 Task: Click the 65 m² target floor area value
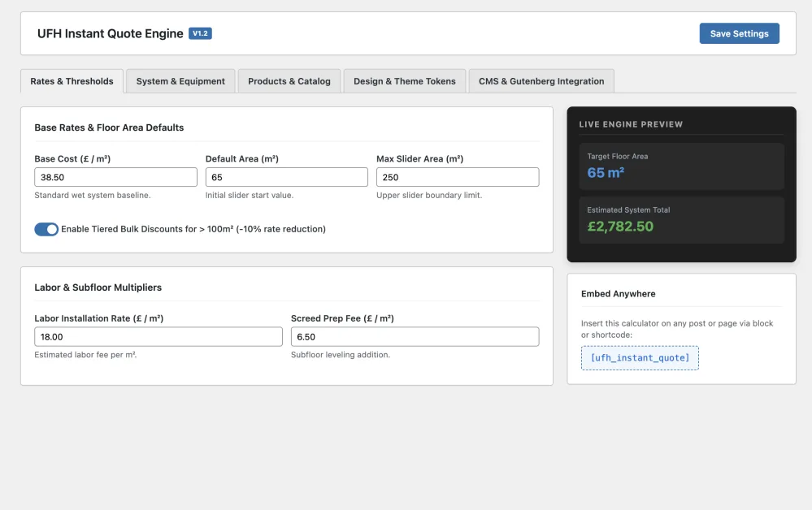[x=606, y=173]
